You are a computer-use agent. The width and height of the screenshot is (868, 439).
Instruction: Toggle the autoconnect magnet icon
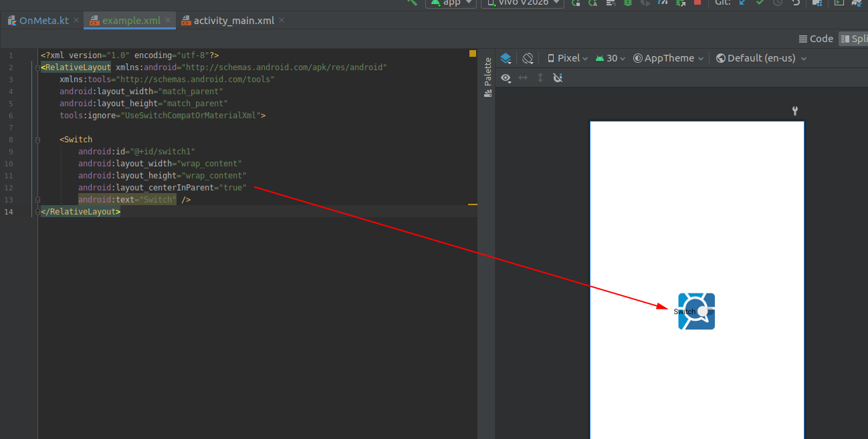[558, 78]
